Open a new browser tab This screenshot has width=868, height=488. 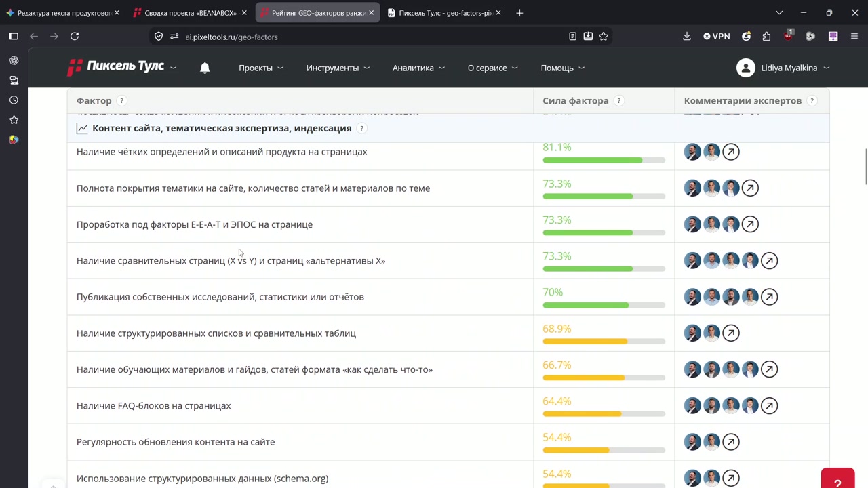coord(519,13)
